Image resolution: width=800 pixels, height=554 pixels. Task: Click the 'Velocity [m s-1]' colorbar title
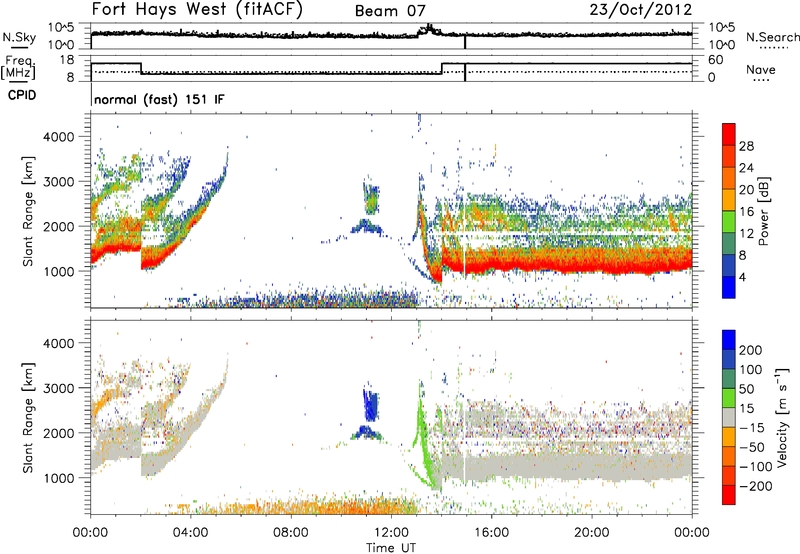coord(782,417)
